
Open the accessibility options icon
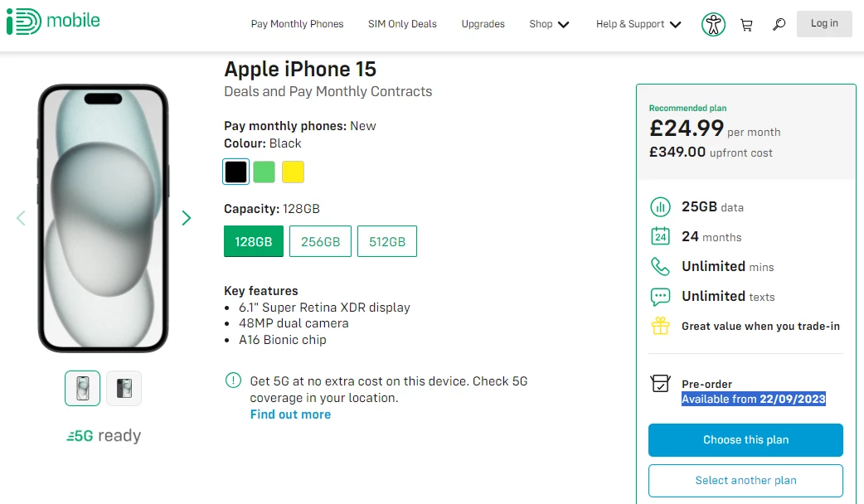pyautogui.click(x=713, y=24)
